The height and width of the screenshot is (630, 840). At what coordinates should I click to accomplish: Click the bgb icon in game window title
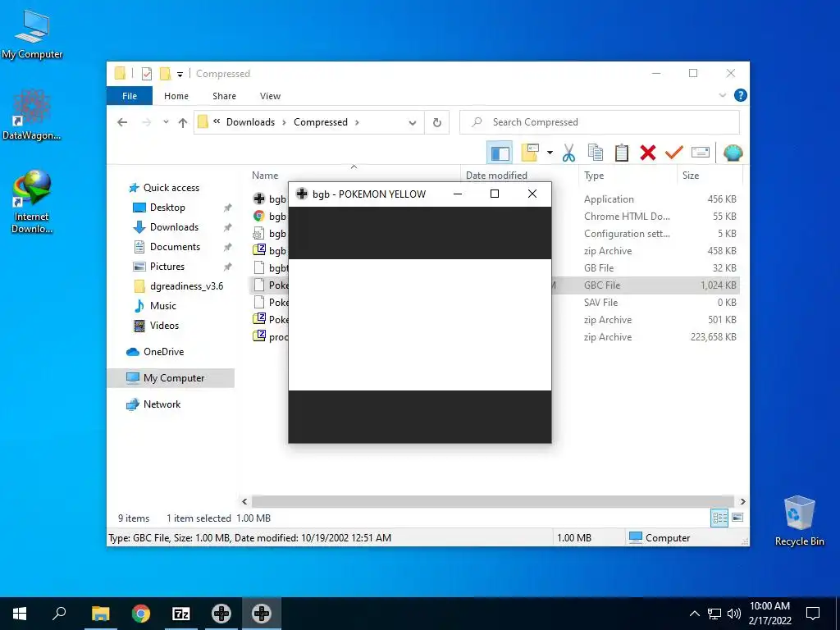[x=302, y=194]
